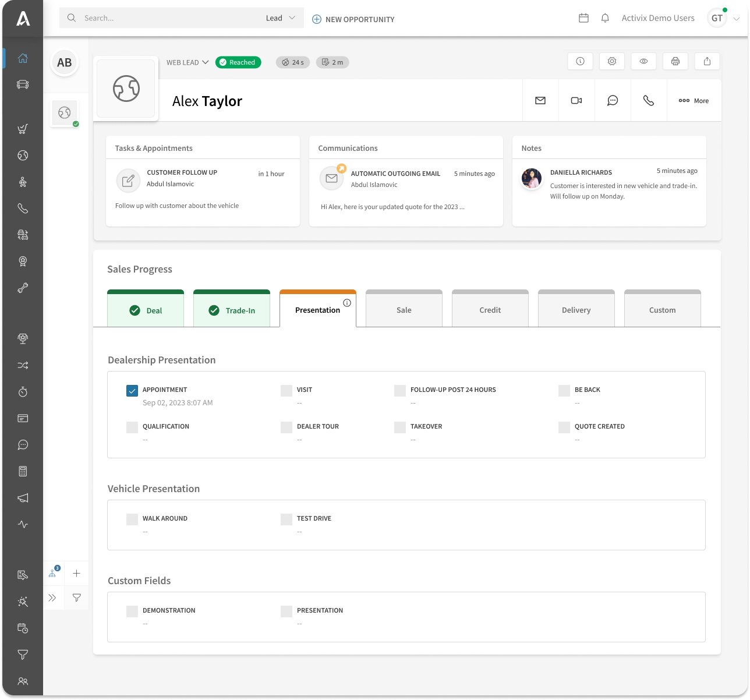Click the share/export icon in lead toolbar

point(707,61)
